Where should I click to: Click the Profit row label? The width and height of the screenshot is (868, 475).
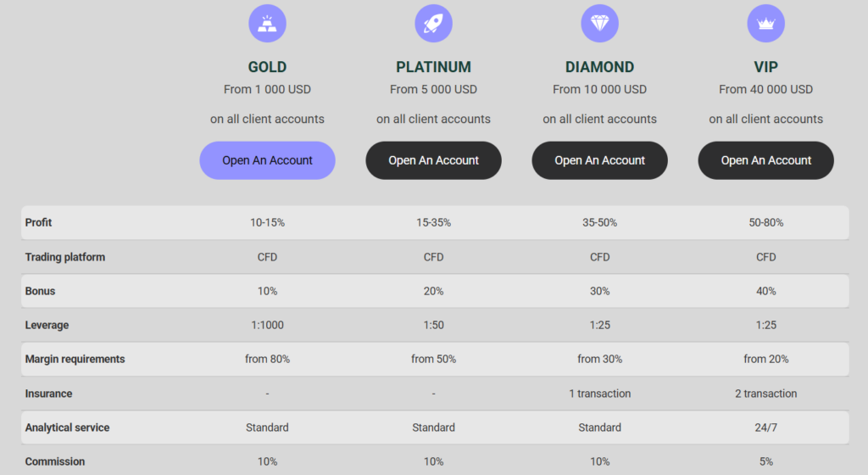(39, 222)
